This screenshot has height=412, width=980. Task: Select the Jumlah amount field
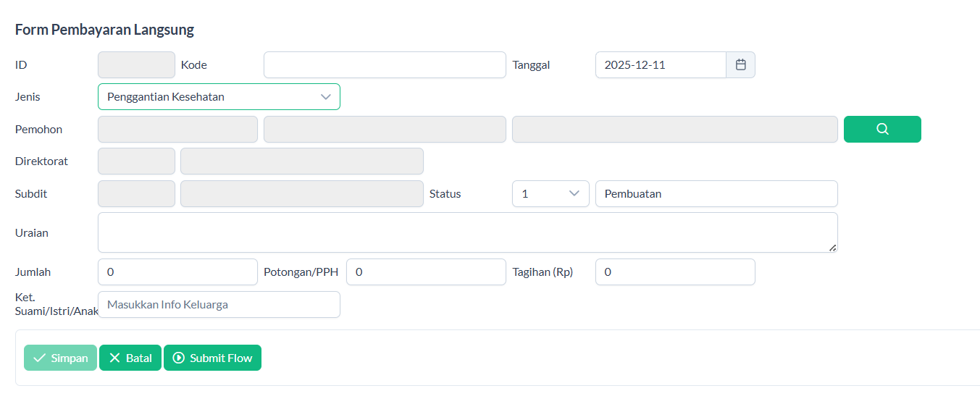click(177, 272)
